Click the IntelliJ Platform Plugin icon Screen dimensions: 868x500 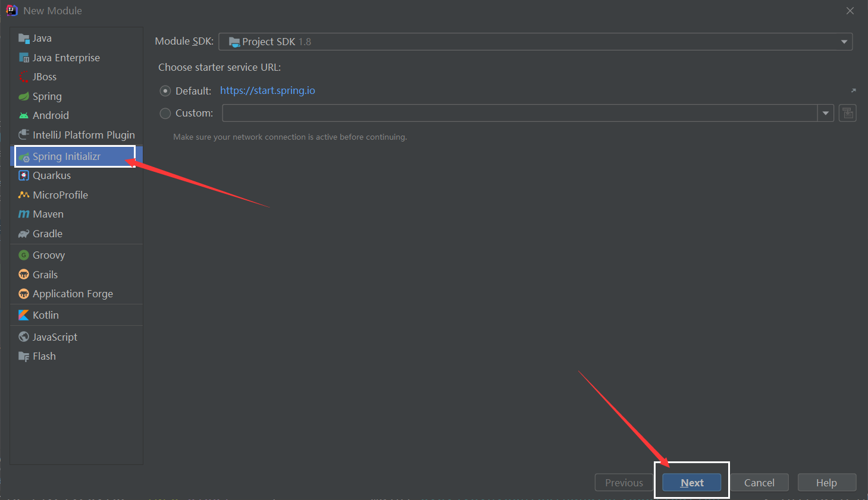tap(24, 135)
